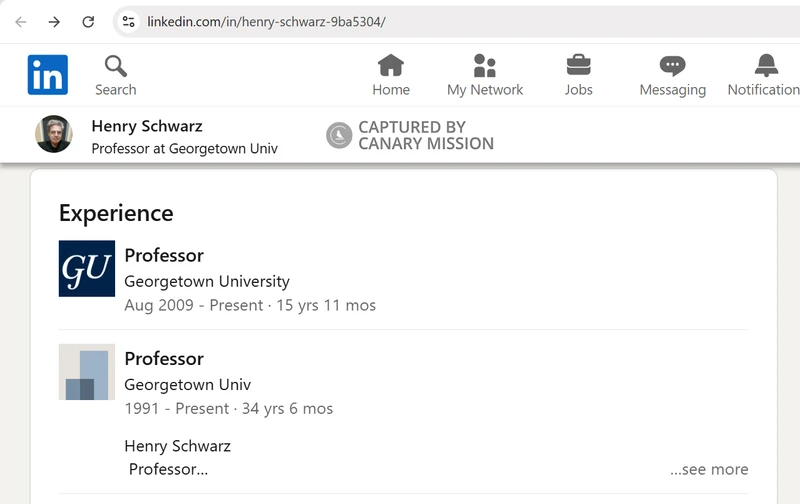Open Messaging speech bubble icon
This screenshot has height=504, width=800.
click(672, 66)
